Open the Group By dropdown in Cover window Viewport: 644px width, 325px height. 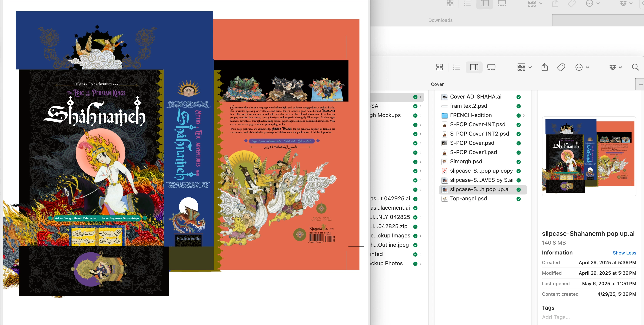click(x=524, y=67)
